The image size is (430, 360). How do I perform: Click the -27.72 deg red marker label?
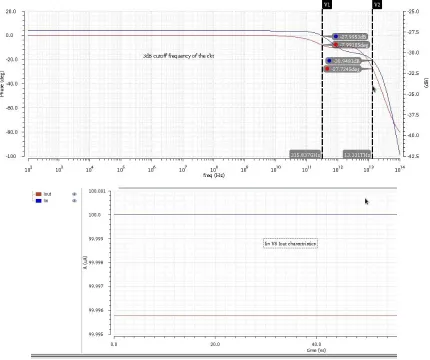point(343,69)
